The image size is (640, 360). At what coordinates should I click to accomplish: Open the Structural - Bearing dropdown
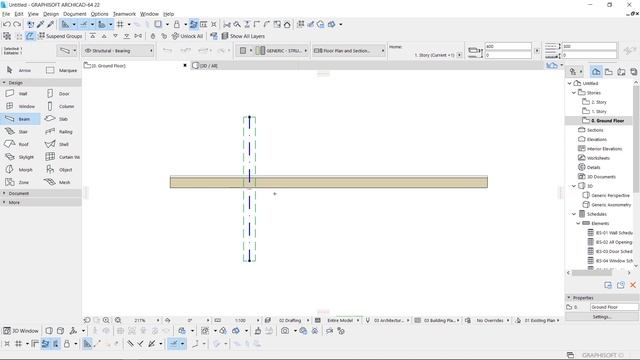pyautogui.click(x=118, y=51)
